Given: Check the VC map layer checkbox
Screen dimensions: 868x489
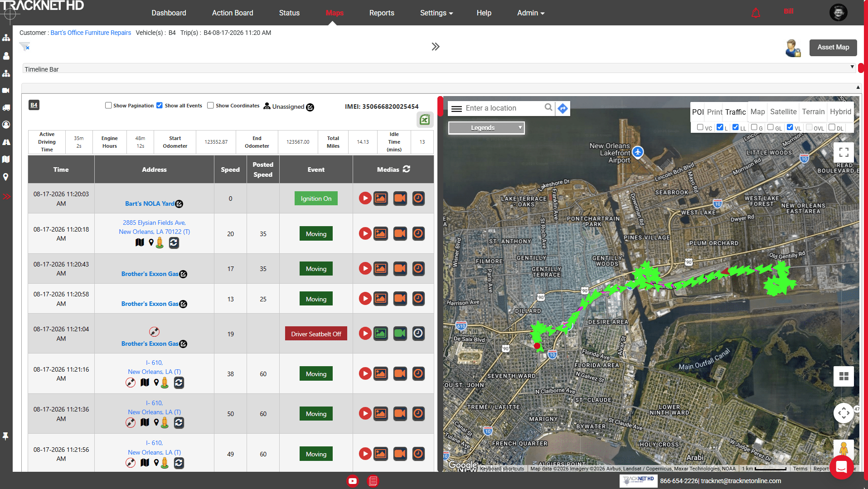Looking at the screenshot, I should [700, 127].
